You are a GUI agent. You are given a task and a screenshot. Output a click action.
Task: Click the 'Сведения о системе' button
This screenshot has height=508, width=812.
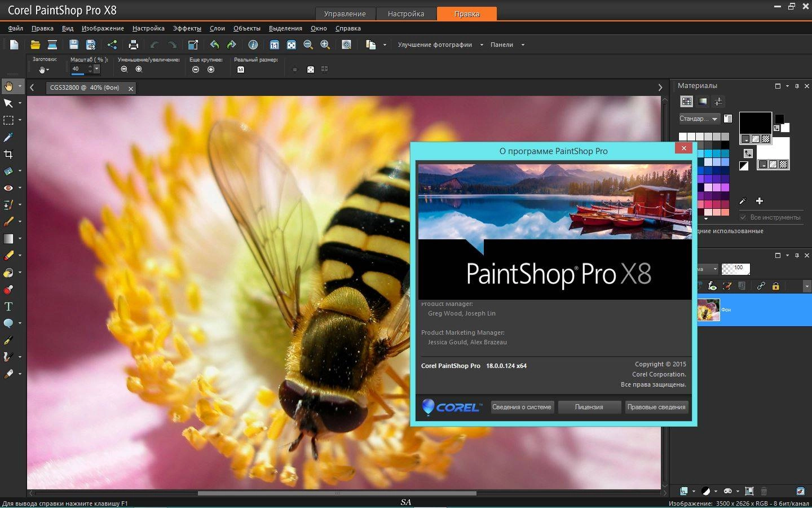coord(522,407)
